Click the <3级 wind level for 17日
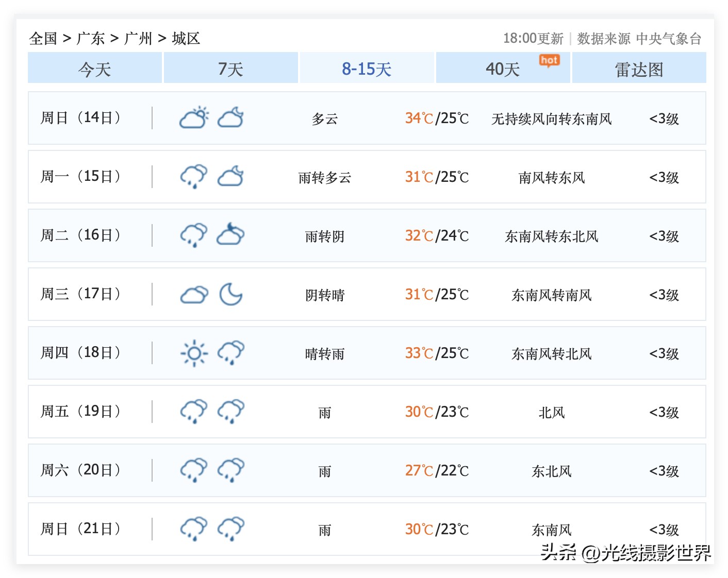This screenshot has height=578, width=728. (664, 295)
